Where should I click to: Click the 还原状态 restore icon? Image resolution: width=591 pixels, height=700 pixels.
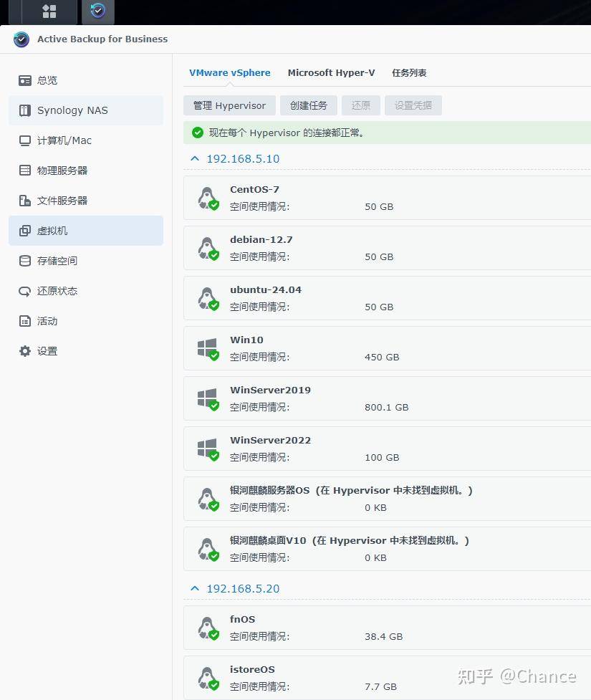coord(25,291)
